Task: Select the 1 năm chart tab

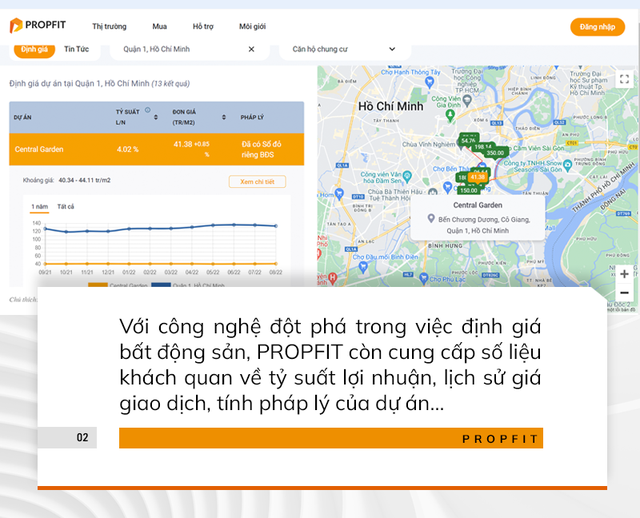Action: (x=40, y=207)
